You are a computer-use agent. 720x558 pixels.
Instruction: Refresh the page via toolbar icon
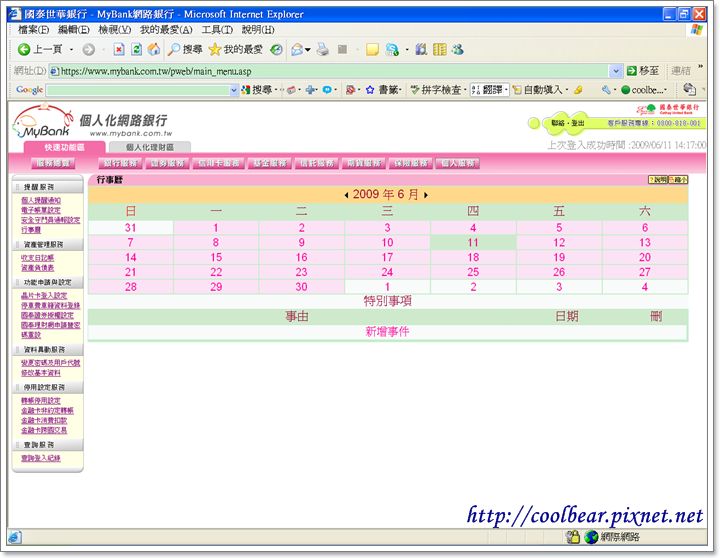point(136,49)
